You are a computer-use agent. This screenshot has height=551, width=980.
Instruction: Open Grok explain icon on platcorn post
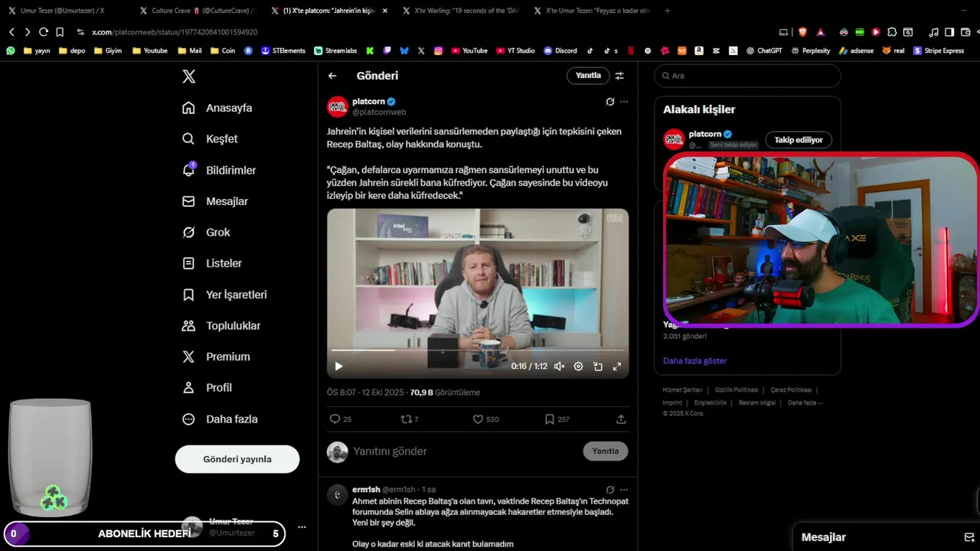(x=610, y=102)
